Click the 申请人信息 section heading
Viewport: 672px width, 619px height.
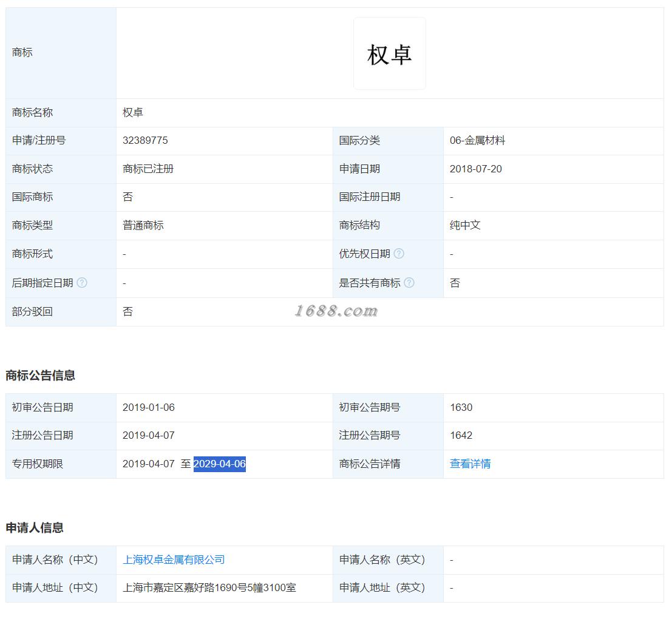pyautogui.click(x=34, y=528)
